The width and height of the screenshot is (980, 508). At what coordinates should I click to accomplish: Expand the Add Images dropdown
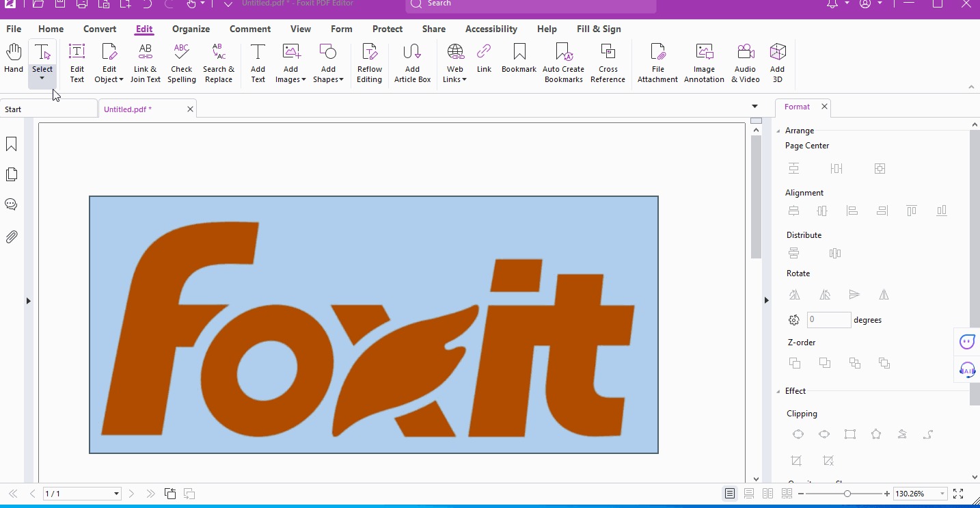coord(303,80)
